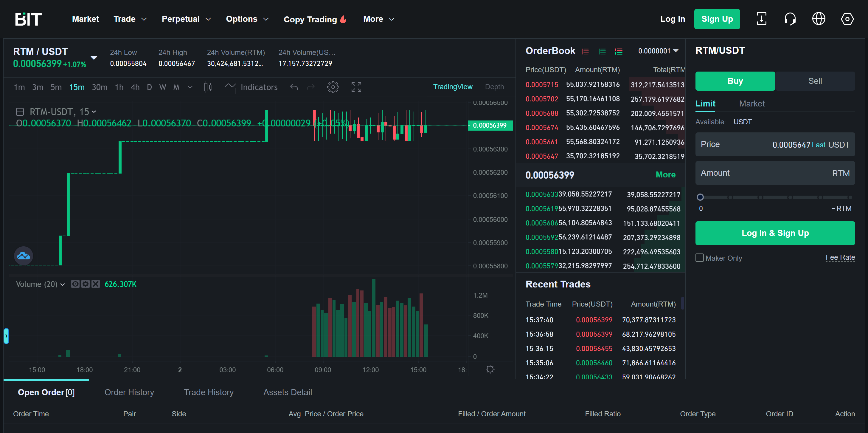Open the app download icon
This screenshot has height=433, width=868.
click(x=761, y=19)
